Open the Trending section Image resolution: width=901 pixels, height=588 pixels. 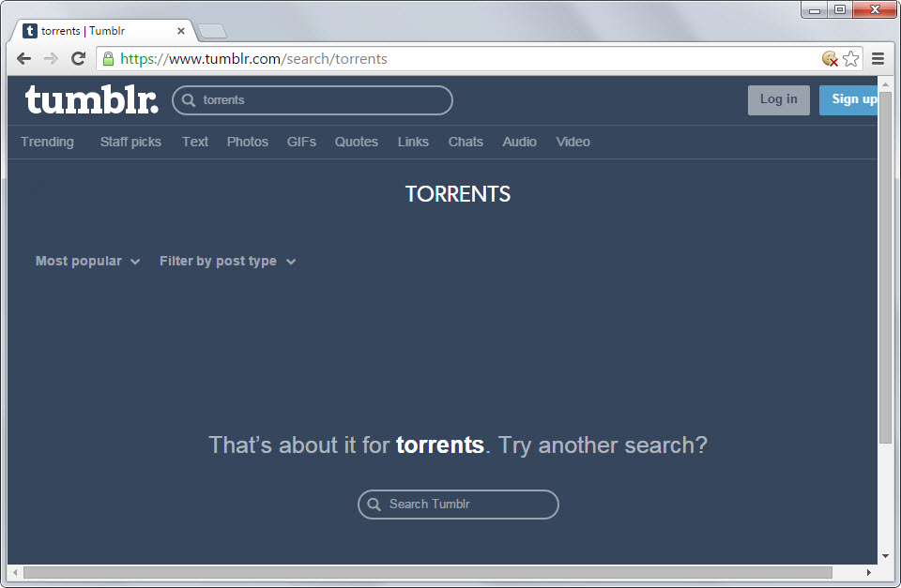(47, 142)
